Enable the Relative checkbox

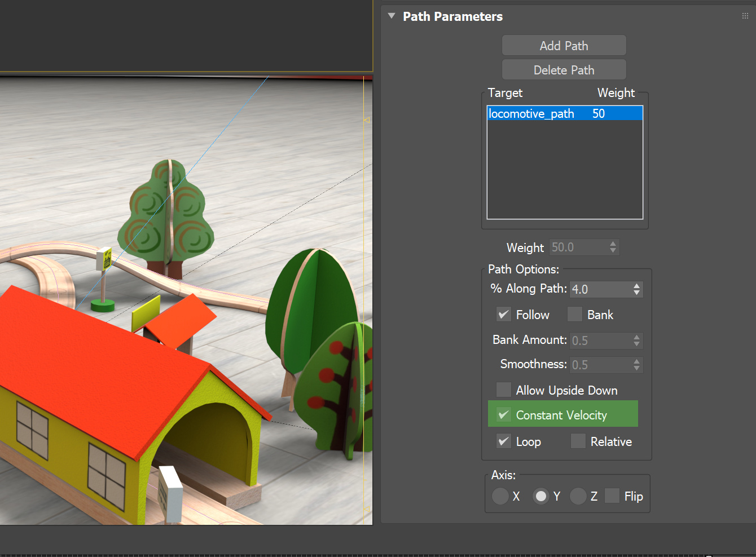(x=578, y=441)
